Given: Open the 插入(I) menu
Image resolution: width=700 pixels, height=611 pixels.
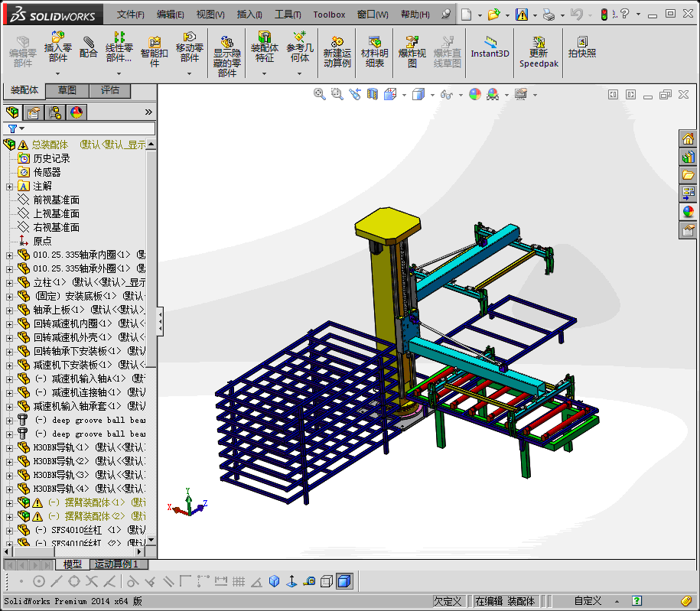Looking at the screenshot, I should (249, 15).
